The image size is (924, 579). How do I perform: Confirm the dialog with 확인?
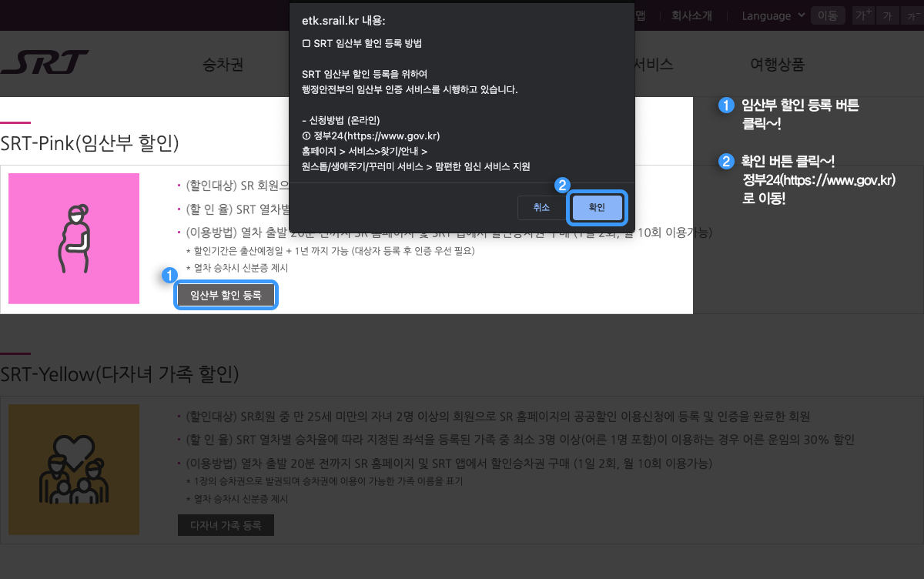(598, 207)
